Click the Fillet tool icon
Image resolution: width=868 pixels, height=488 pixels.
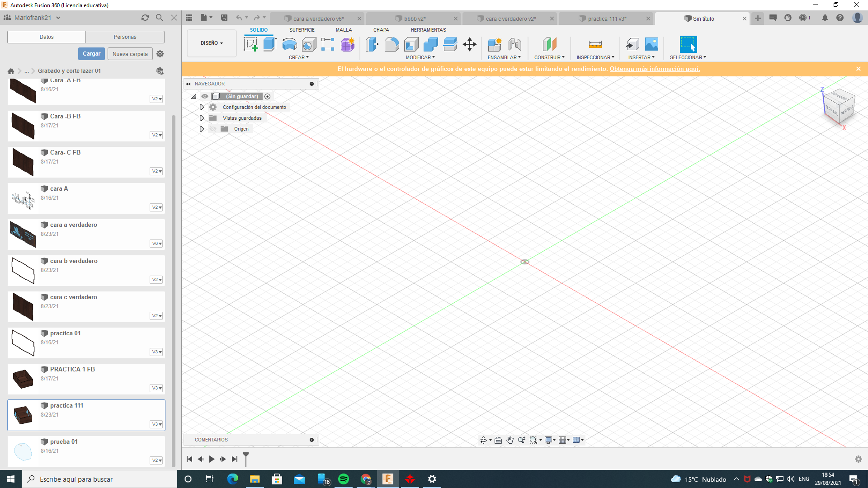tap(392, 44)
